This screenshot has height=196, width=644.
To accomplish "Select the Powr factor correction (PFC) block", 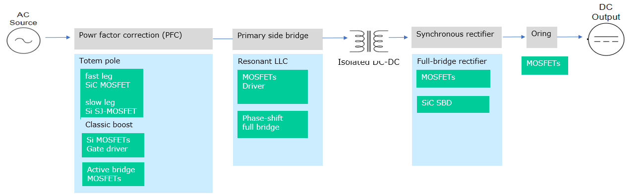I will click(143, 39).
